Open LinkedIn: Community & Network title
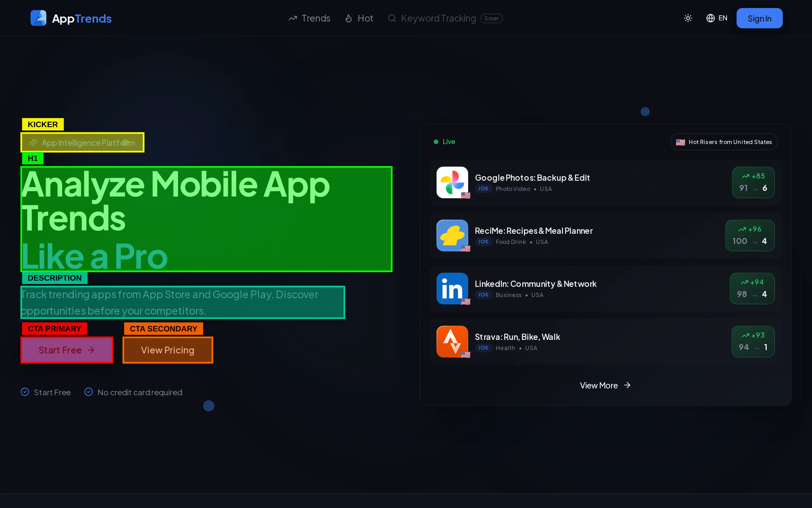Screen dimensions: 812x508 [535, 284]
